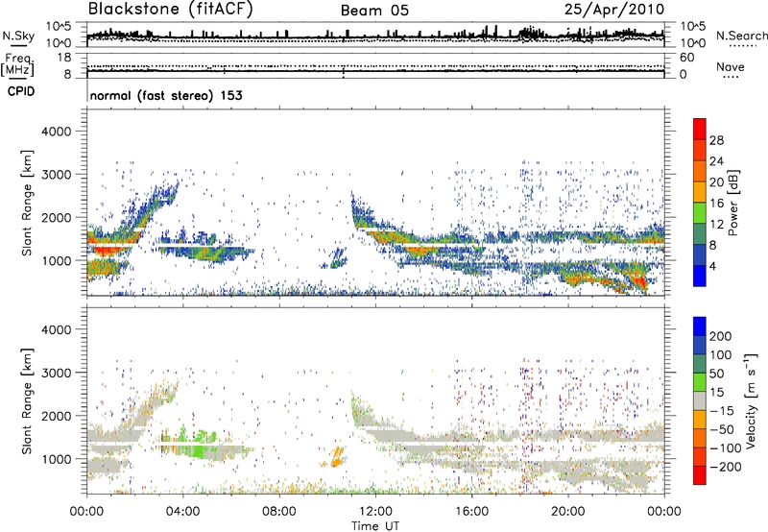Click the '3000' tick of the velocity plot

[x=56, y=373]
